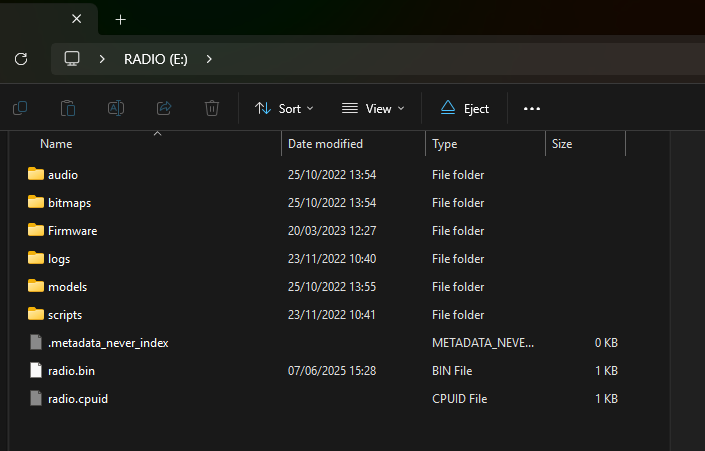Click the Firmware folder icon

click(x=36, y=230)
